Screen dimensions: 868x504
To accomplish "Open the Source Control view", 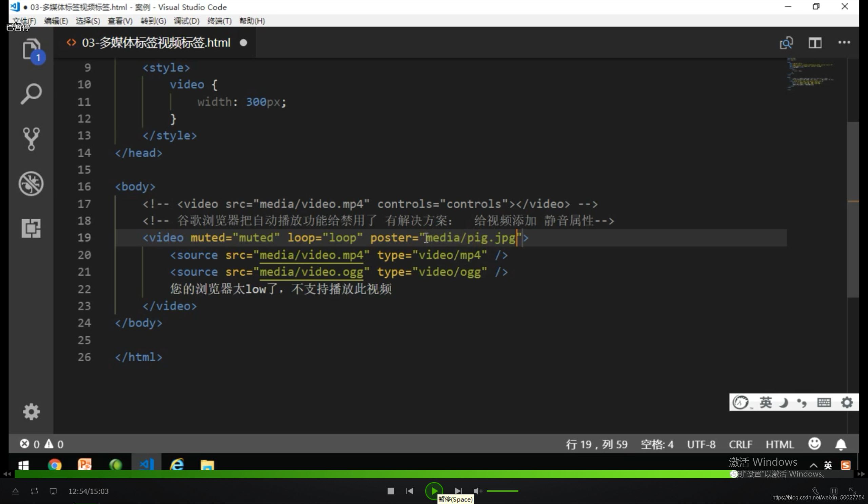I will pos(31,138).
